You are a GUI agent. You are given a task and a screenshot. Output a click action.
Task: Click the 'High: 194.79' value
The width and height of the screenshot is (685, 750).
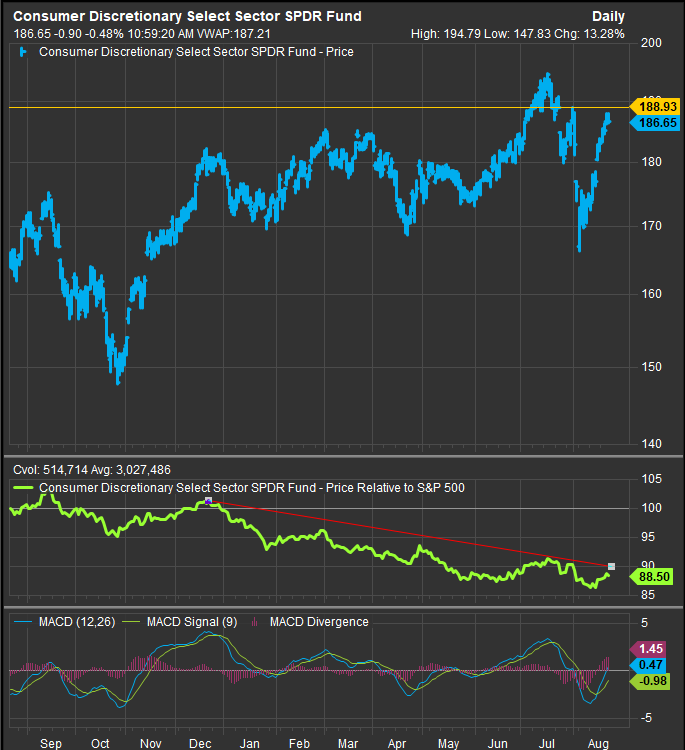point(446,34)
